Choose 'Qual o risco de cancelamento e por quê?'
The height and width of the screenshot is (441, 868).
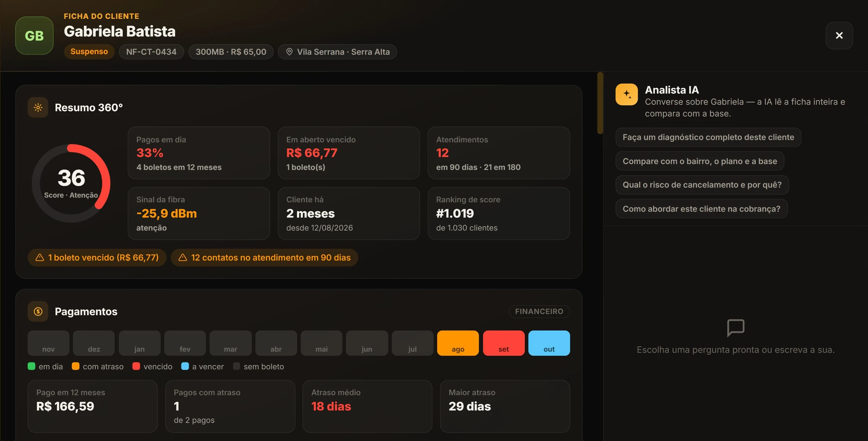702,185
